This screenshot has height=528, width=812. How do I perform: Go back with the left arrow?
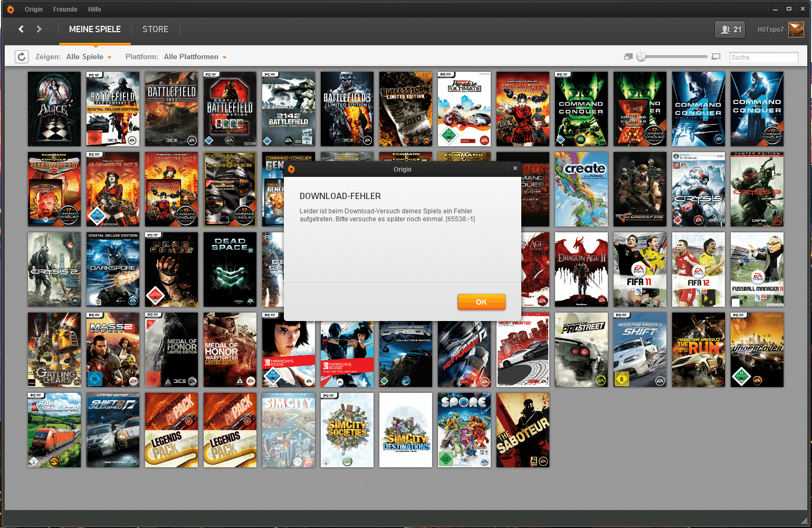click(x=21, y=29)
